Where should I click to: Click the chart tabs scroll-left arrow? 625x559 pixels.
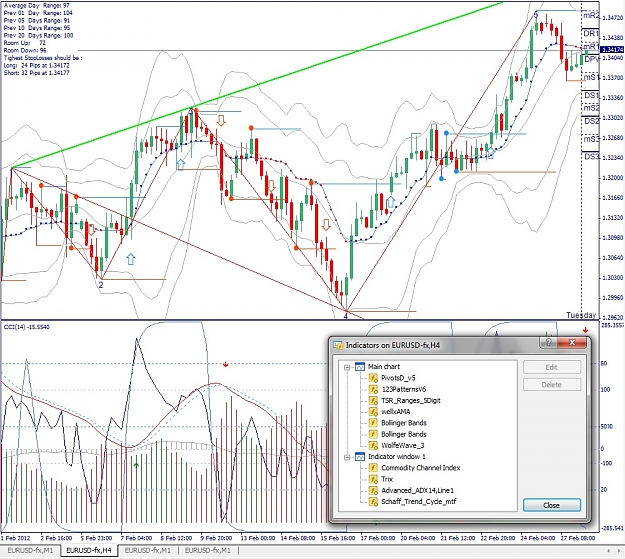tap(609, 551)
